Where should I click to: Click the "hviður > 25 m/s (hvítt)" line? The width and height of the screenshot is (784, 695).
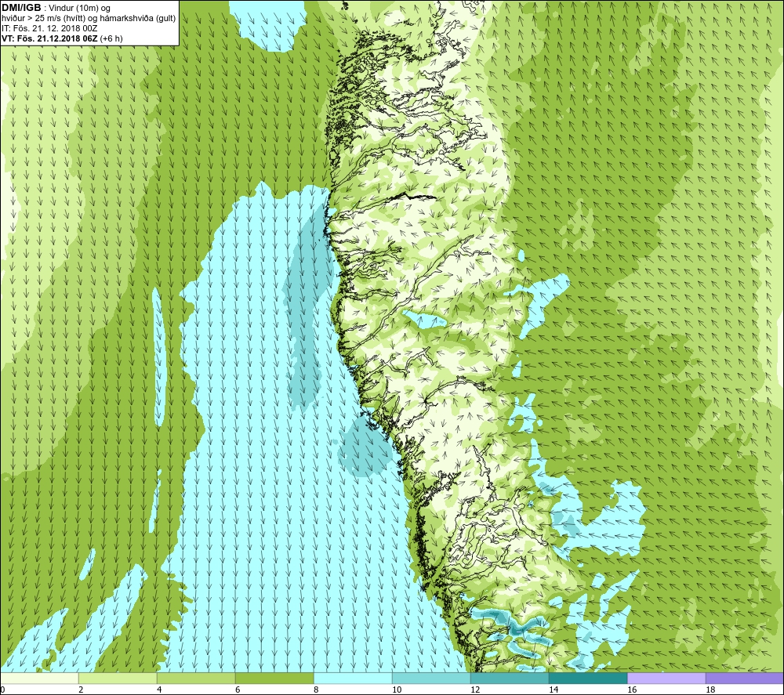tap(45, 19)
